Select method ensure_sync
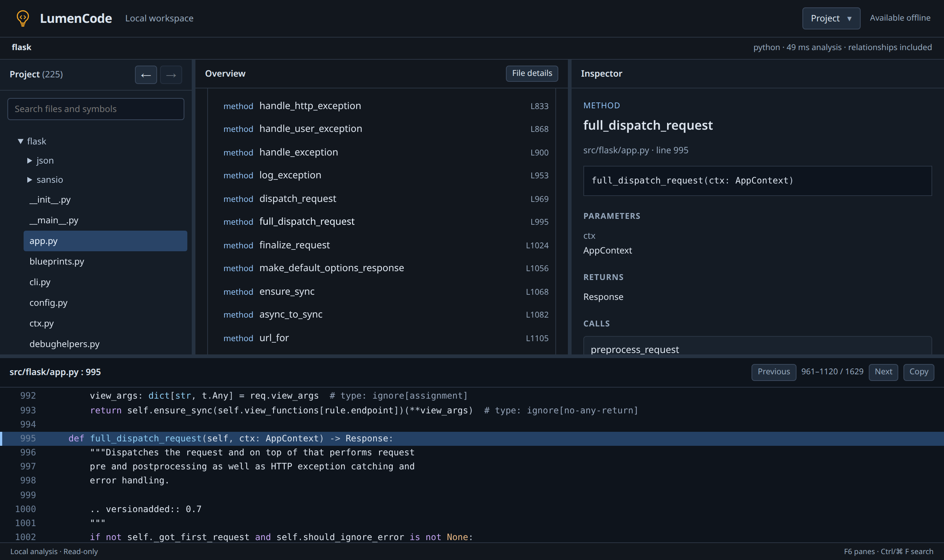The width and height of the screenshot is (944, 560). tap(386, 291)
